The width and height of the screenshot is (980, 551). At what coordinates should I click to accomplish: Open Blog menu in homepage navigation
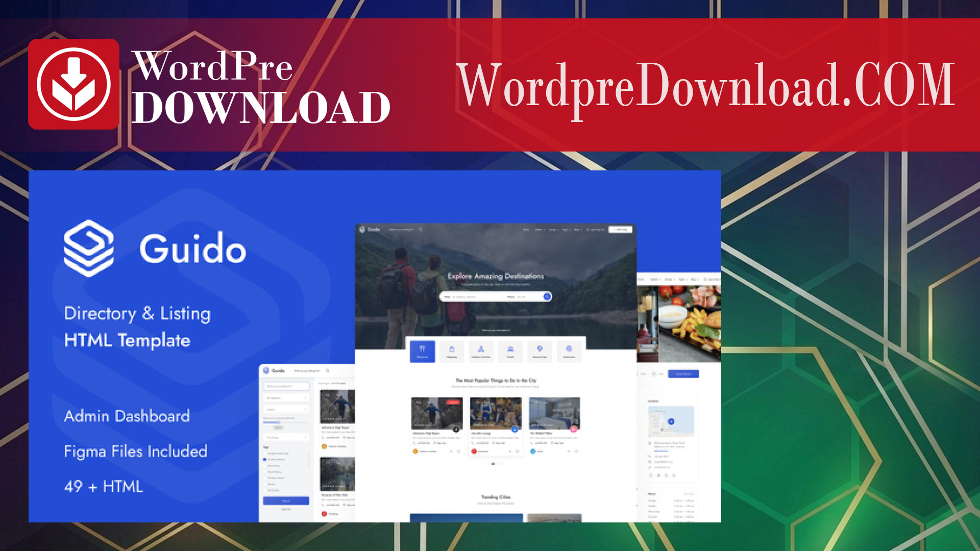pos(577,230)
